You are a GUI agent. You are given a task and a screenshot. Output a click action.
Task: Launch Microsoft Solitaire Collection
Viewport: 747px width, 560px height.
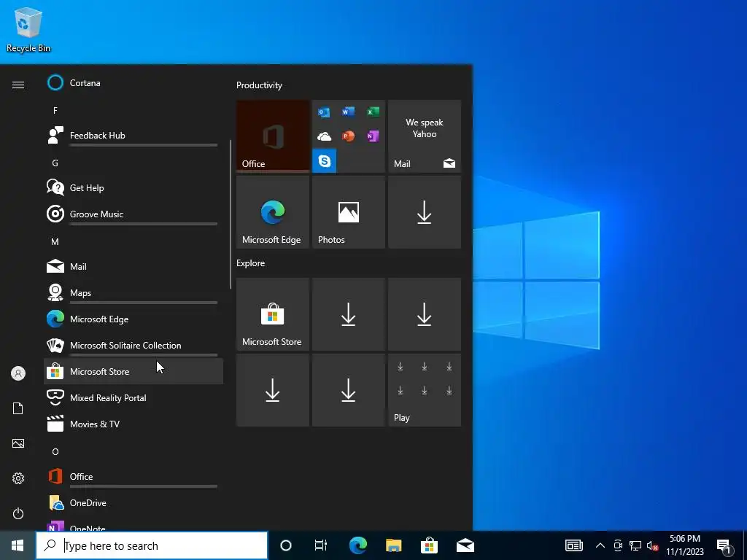[133, 345]
